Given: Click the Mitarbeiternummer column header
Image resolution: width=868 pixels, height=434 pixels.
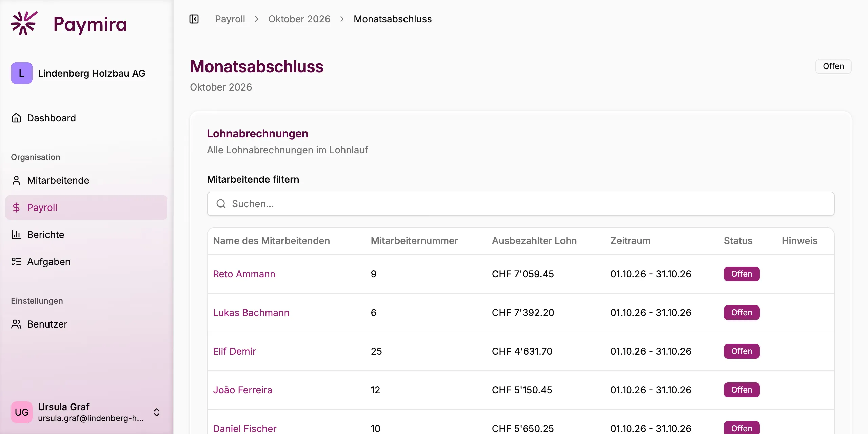Looking at the screenshot, I should [414, 241].
